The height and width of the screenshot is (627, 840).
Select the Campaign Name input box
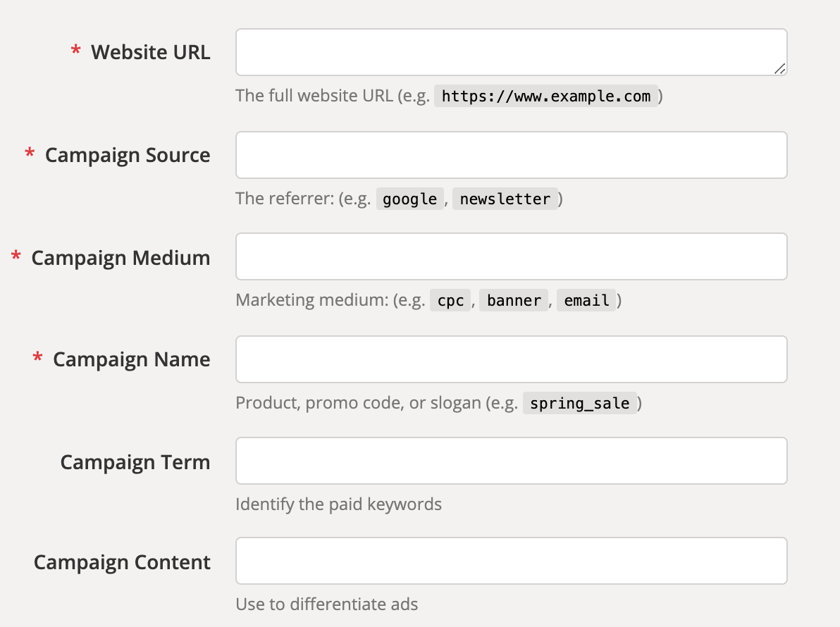(511, 359)
